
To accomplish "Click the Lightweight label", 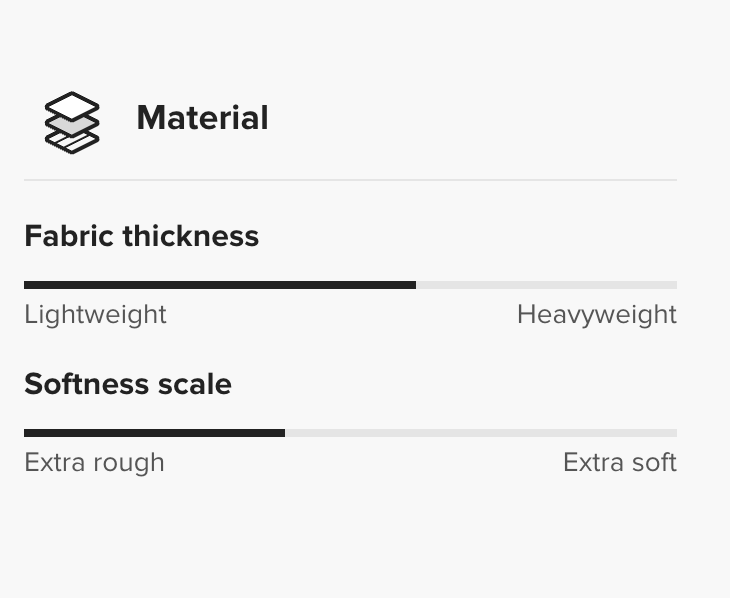I will [95, 314].
